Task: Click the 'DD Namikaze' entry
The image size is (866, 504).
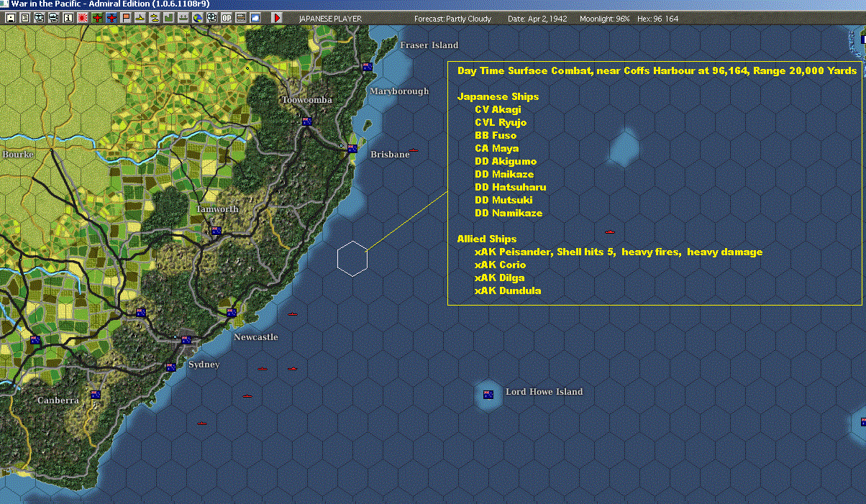Action: click(509, 213)
